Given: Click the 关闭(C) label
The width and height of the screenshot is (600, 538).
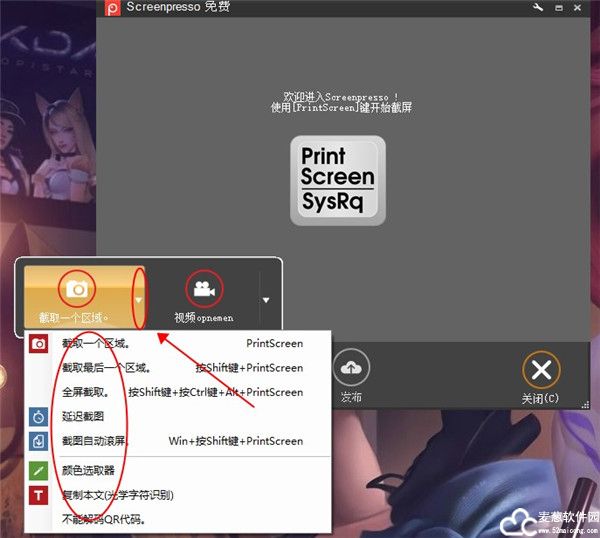Looking at the screenshot, I should click(540, 398).
